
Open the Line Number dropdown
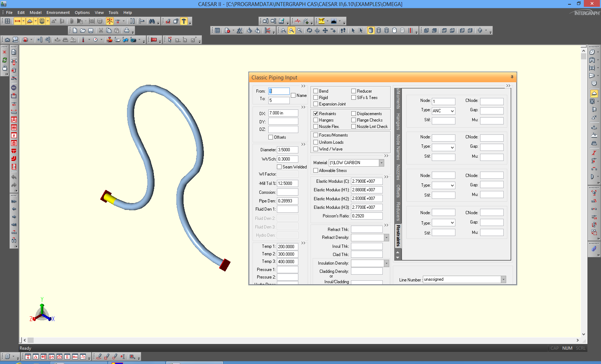[503, 280]
